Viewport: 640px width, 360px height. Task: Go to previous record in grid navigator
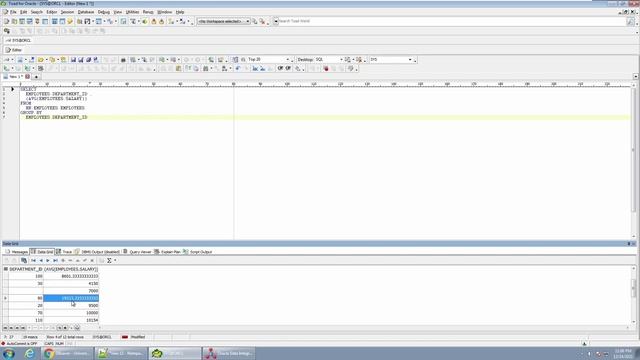click(41, 260)
